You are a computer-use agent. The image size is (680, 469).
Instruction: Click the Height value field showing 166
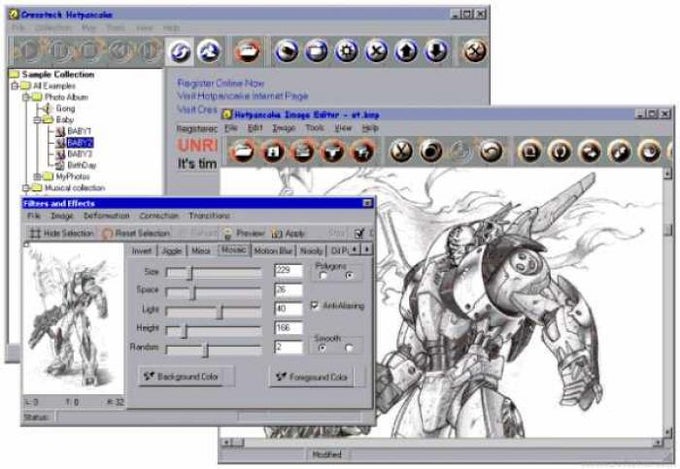tap(288, 328)
